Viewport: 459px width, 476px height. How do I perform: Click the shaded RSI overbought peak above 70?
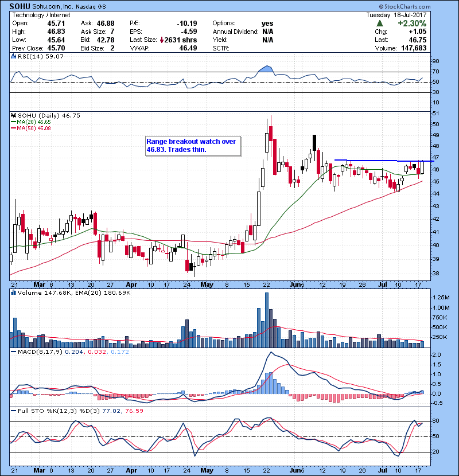266,69
